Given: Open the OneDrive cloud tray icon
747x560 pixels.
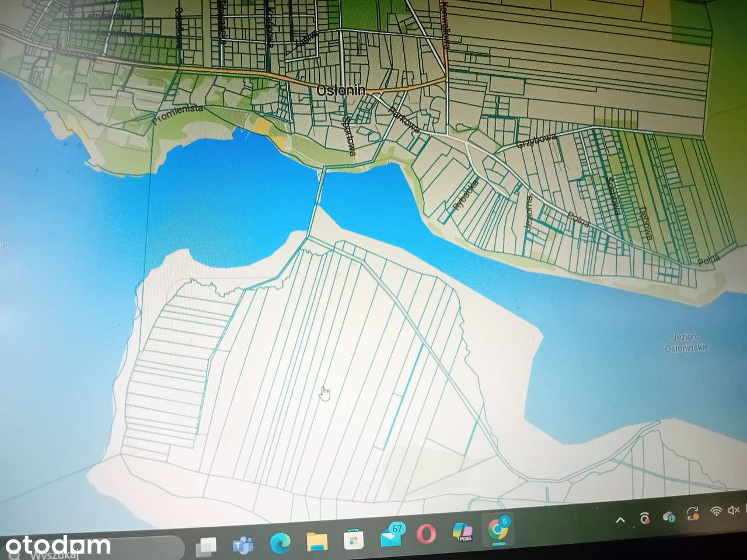Looking at the screenshot, I should 669,516.
